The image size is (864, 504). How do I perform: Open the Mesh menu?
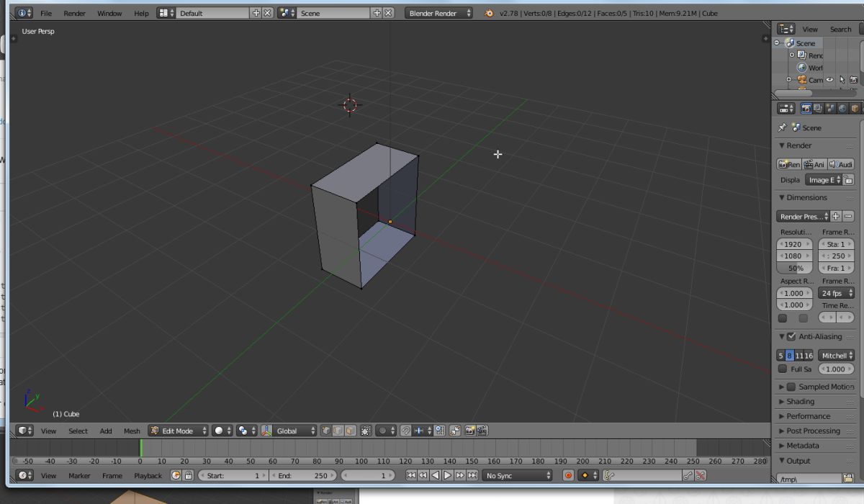132,431
